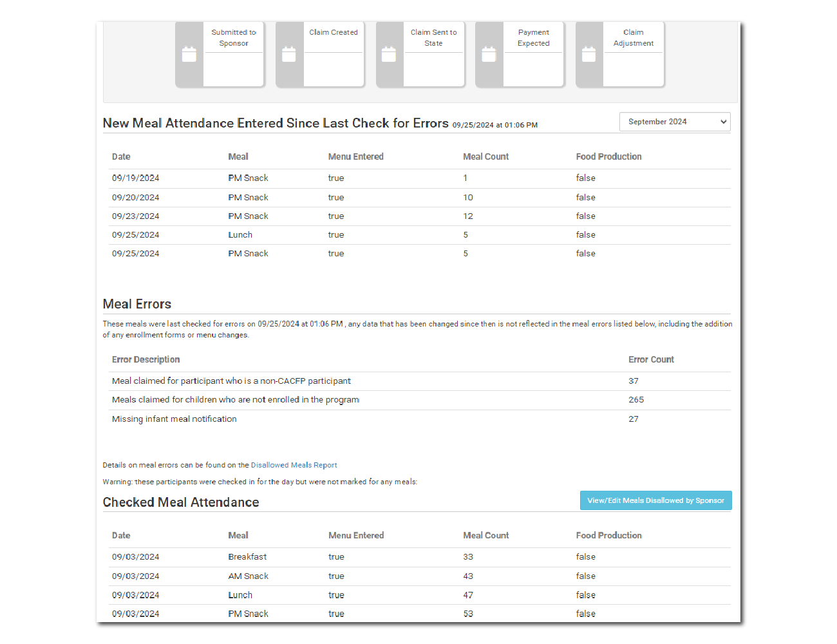Click the Claim Adjustment calendar icon
837x644 pixels.
(x=589, y=55)
